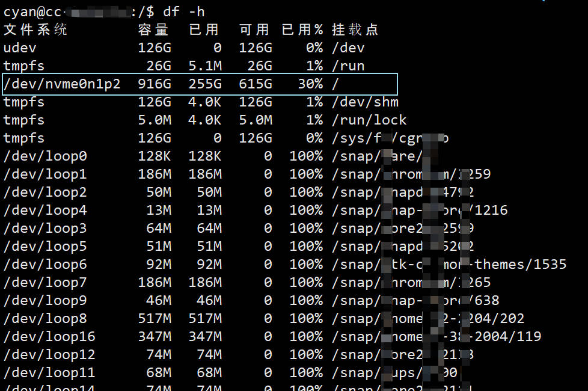Screen dimensions: 588x391
Task: Select the '挂载点' column header
Action: tap(355, 29)
